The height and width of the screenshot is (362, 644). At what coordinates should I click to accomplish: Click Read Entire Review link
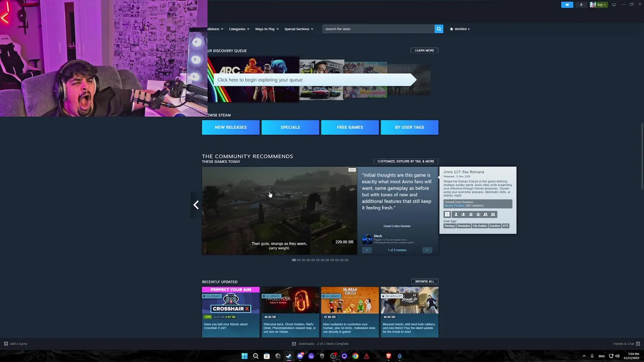click(397, 226)
